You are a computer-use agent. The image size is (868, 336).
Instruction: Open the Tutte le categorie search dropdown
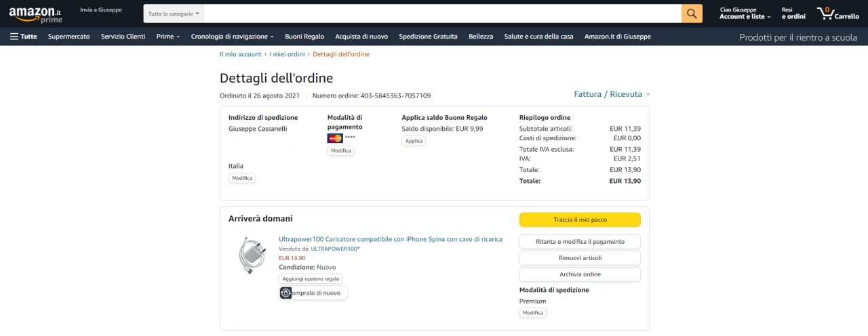click(x=174, y=14)
